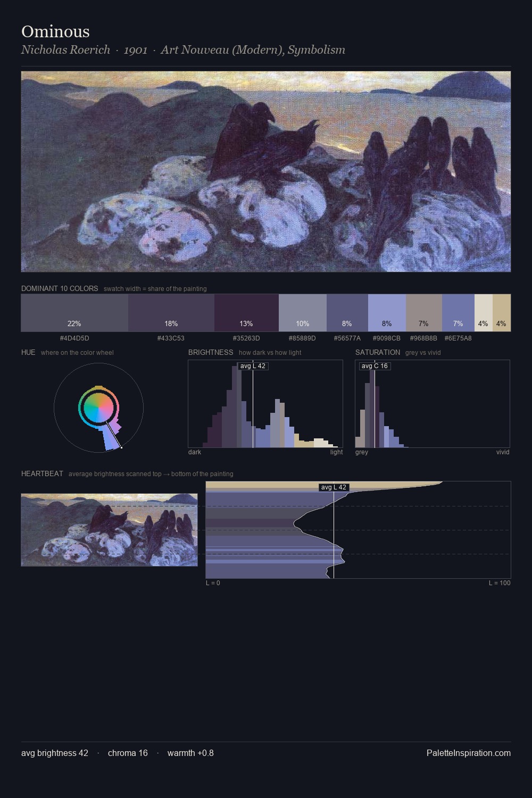Click the heartbeat 'average brightness scanned' caption

click(151, 474)
